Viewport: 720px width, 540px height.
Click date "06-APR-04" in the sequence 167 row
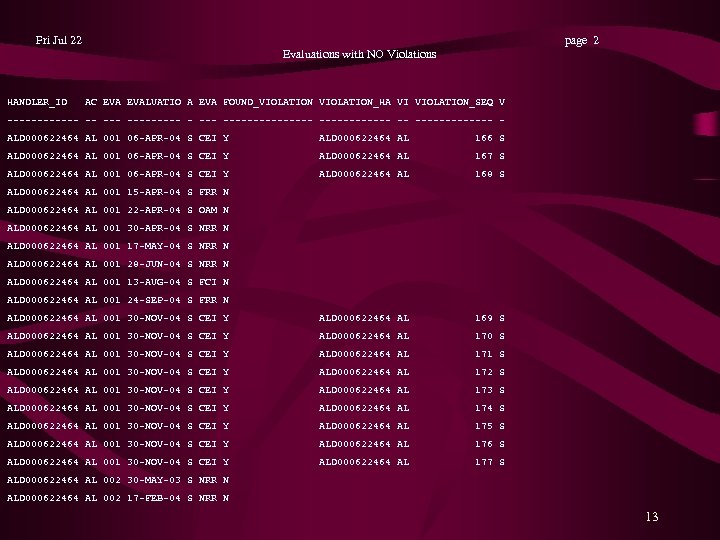click(x=154, y=156)
